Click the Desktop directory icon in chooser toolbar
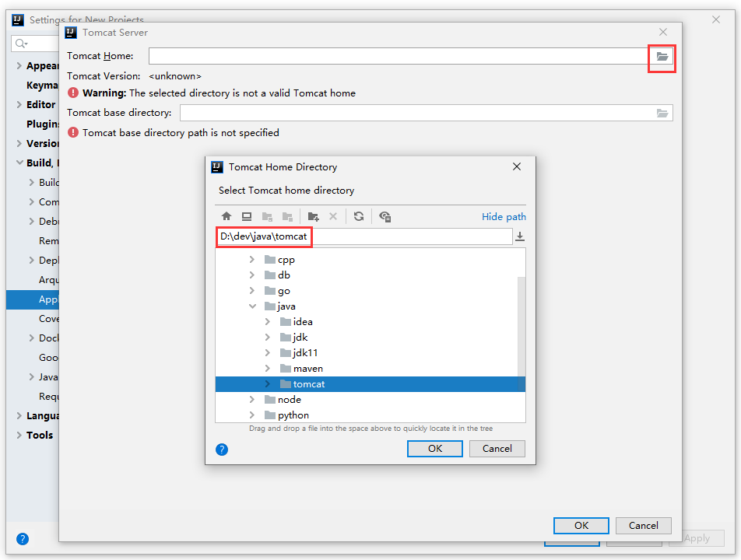 tap(247, 216)
